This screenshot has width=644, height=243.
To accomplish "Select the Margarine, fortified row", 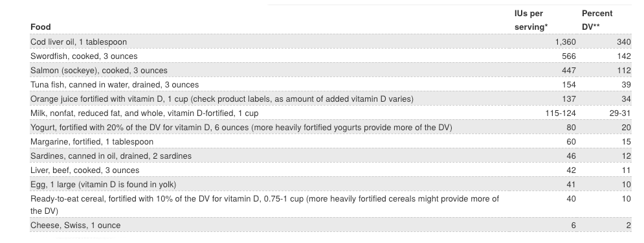I will pyautogui.click(x=331, y=142).
